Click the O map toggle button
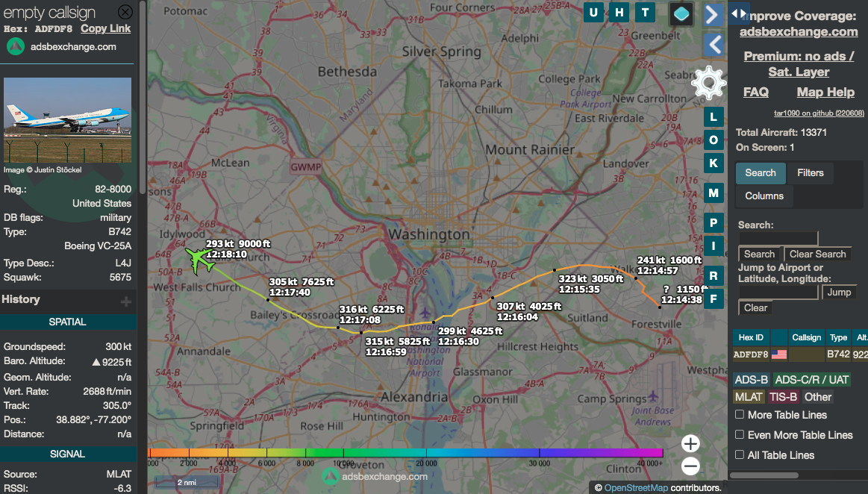The height and width of the screenshot is (494, 868). tap(714, 140)
